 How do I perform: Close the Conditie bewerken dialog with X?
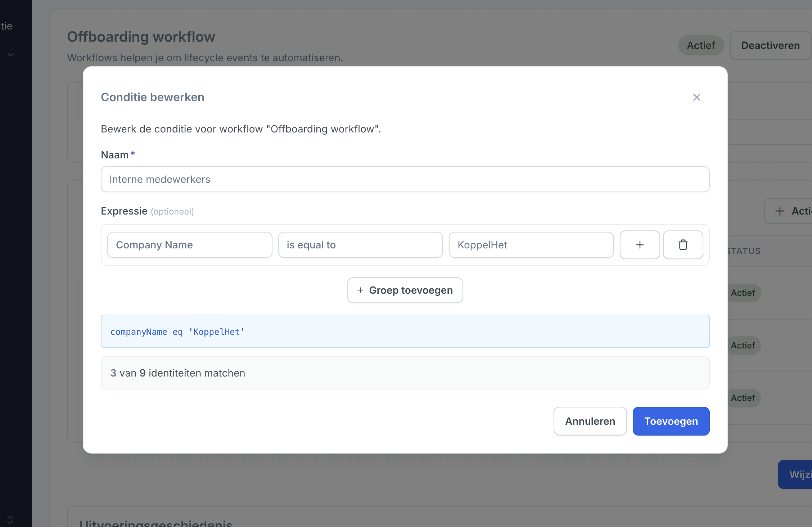click(x=696, y=97)
